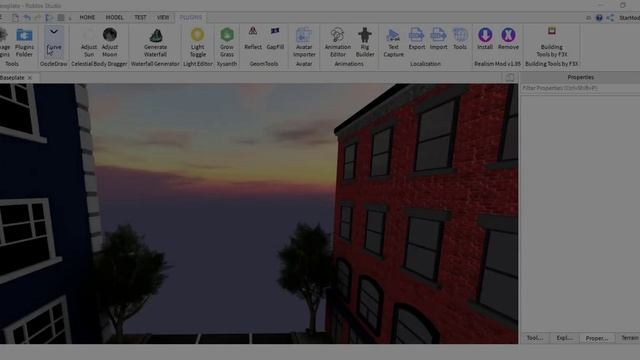
Task: Switch to the MODEL ribbon tab
Action: click(x=114, y=17)
